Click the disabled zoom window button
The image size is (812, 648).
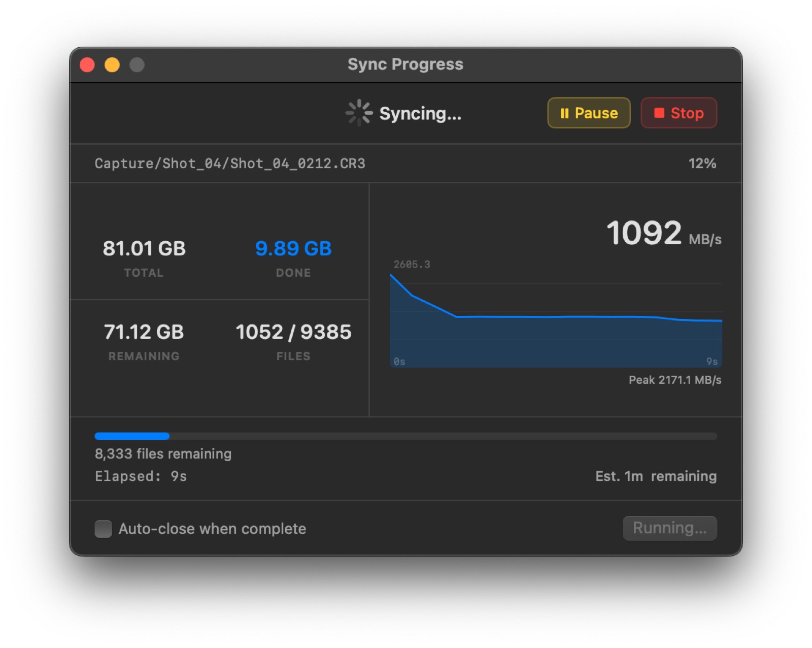pyautogui.click(x=137, y=65)
